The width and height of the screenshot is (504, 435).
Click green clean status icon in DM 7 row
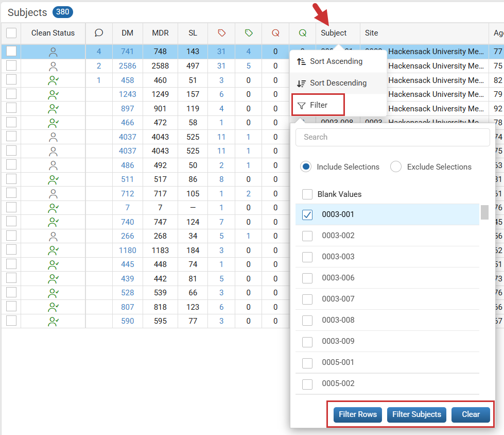click(x=53, y=208)
